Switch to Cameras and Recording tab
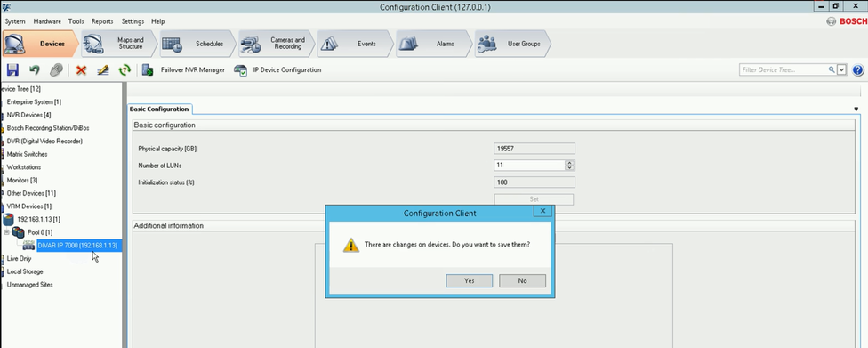The image size is (868, 348). tap(277, 44)
